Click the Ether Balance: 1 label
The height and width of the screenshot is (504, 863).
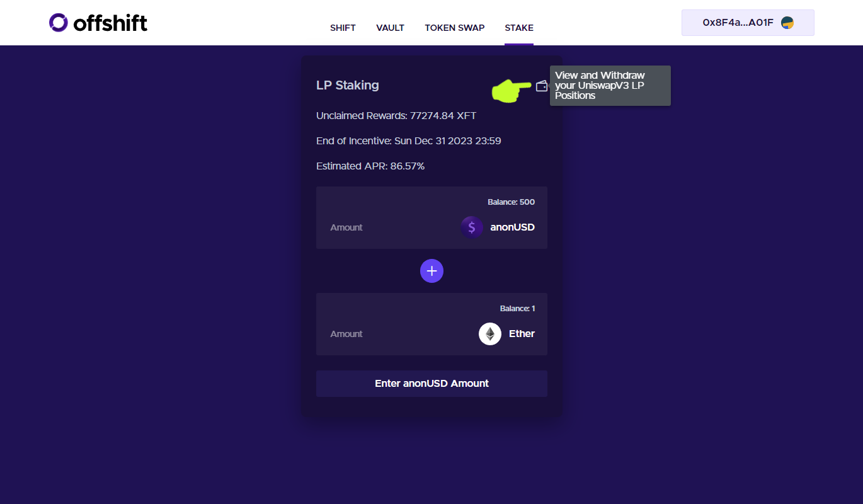(x=517, y=309)
